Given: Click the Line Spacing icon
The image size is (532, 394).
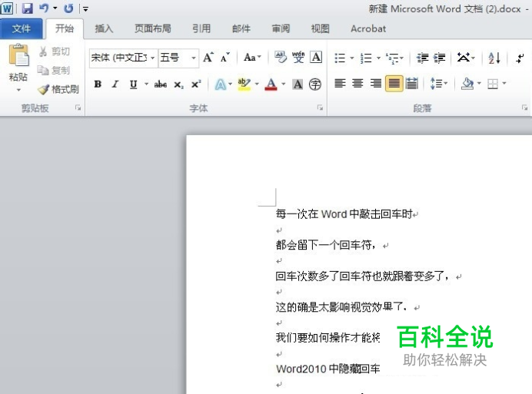Looking at the screenshot, I should 435,84.
